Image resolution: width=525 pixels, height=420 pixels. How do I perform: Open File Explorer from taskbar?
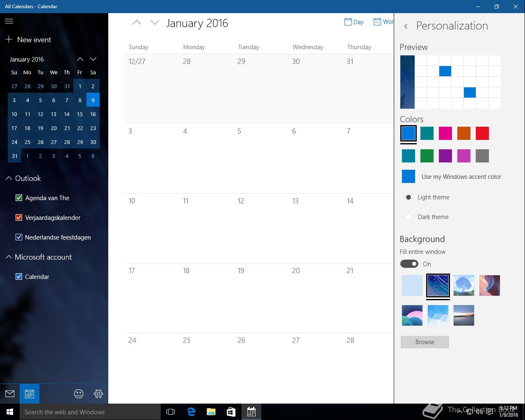(x=211, y=412)
